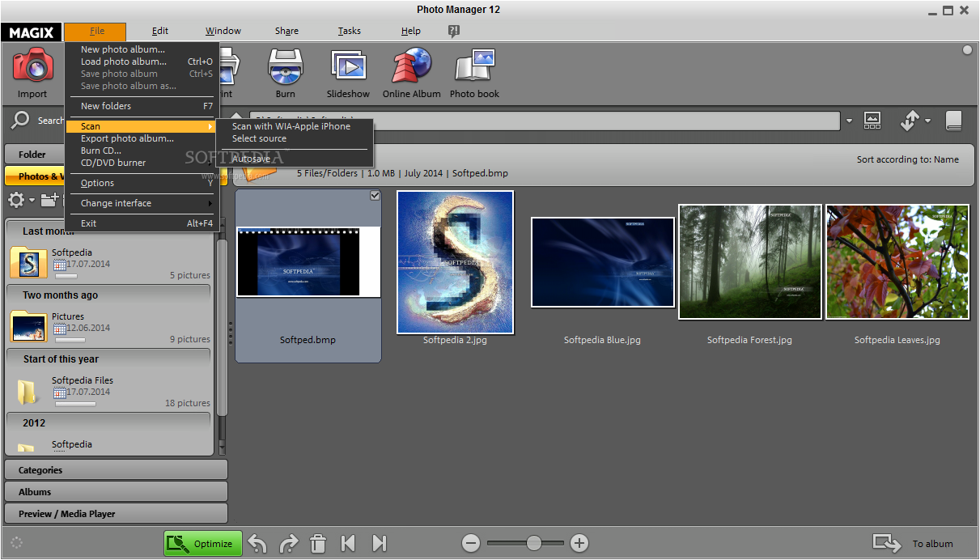Open the Share menu

point(286,31)
